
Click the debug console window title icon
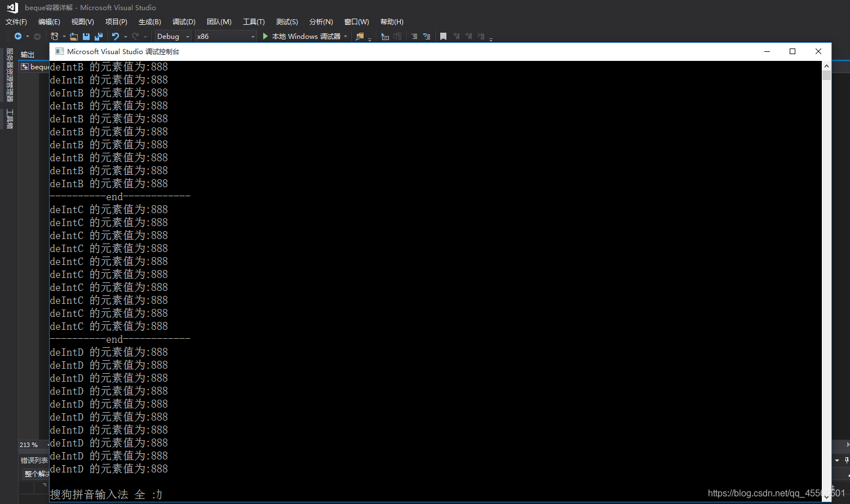pyautogui.click(x=59, y=51)
